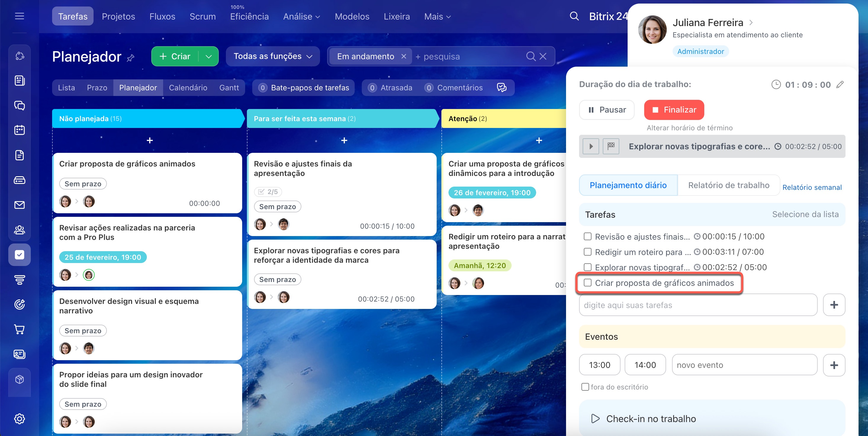Image resolution: width=868 pixels, height=436 pixels.
Task: Open the mail icon in left sidebar
Action: [x=20, y=205]
